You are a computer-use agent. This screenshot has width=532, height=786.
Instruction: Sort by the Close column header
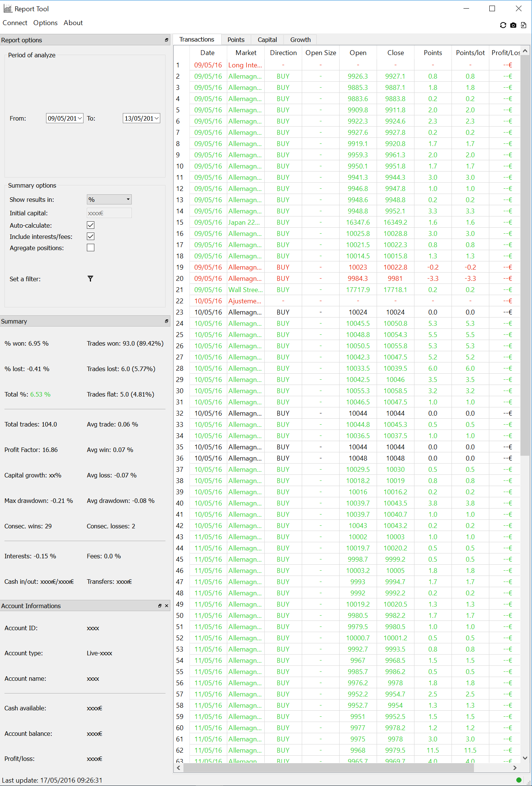(x=396, y=53)
